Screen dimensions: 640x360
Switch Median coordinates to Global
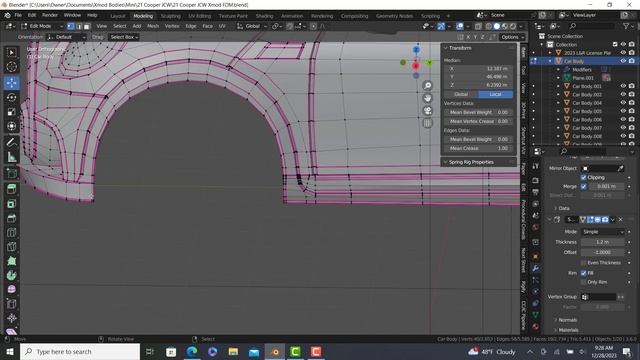461,94
